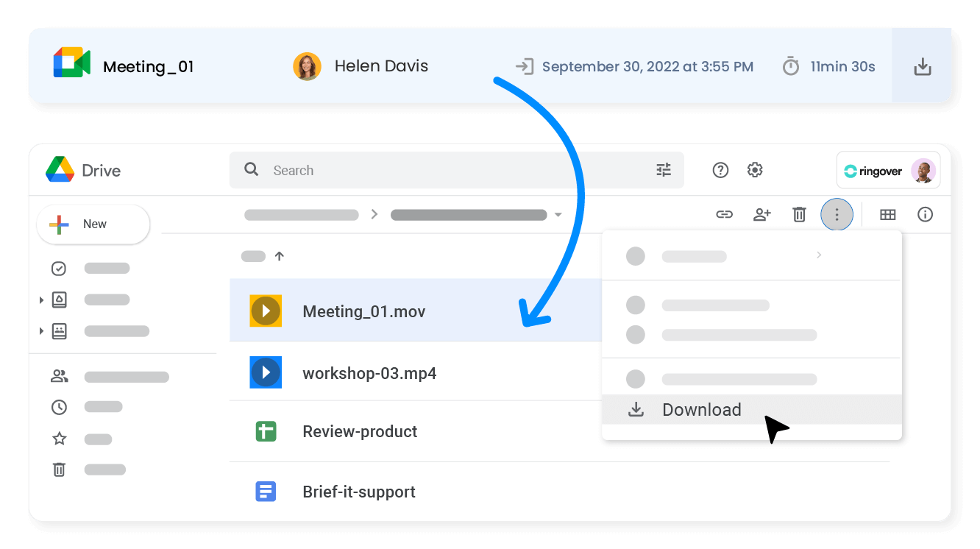Open the breadcrumb folder dropdown arrow

pos(558,214)
